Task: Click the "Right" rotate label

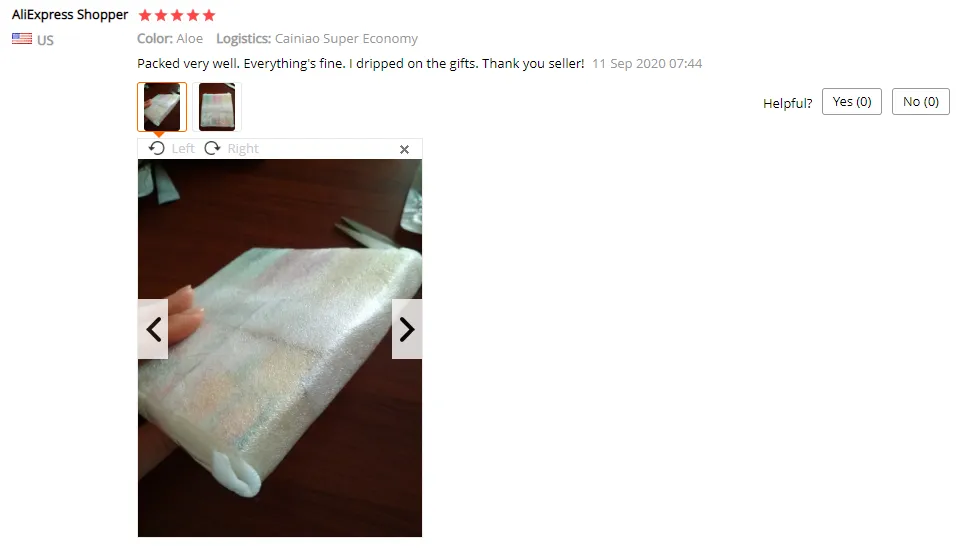Action: (243, 148)
